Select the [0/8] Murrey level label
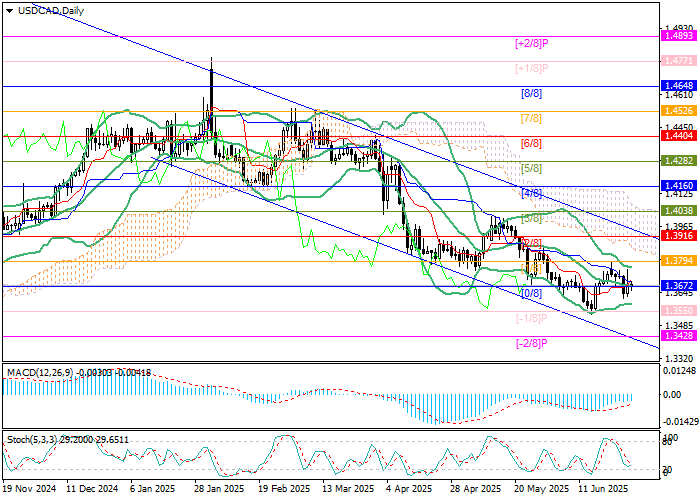Screen dimensions: 700x500 532,294
